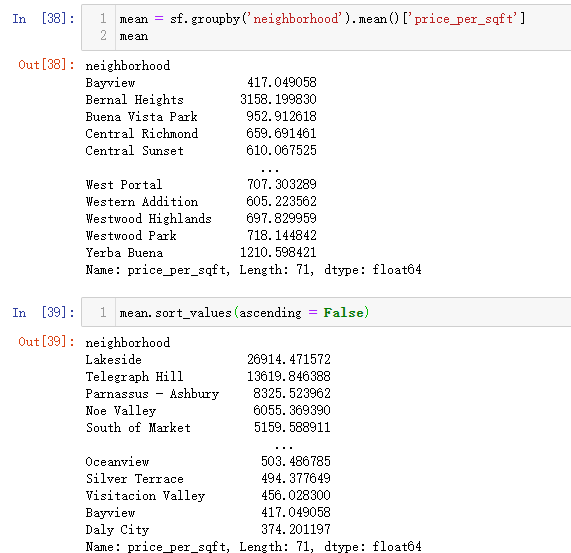
Task: Click value 1210.598421
Action: point(278,252)
